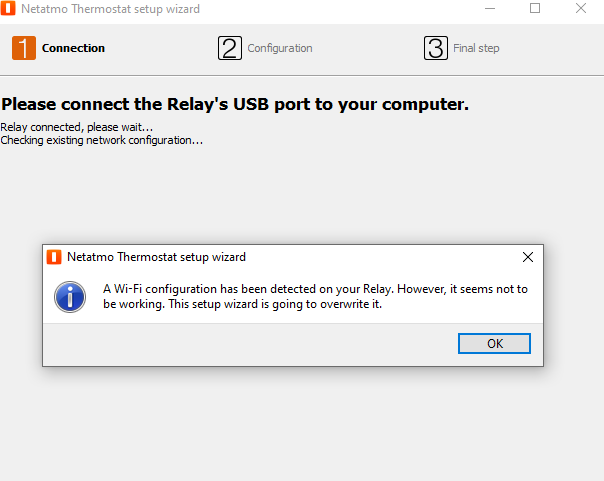Click the dialog's title bar text

pos(156,257)
